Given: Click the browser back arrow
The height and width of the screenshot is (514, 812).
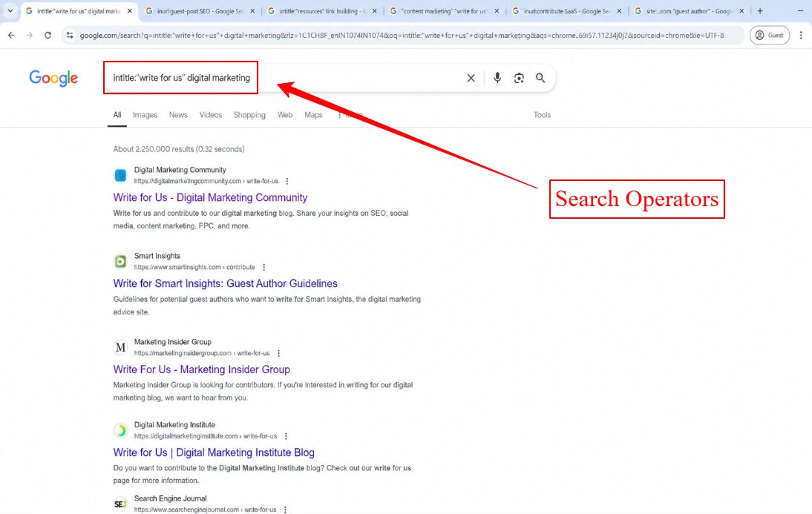Looking at the screenshot, I should 11,35.
